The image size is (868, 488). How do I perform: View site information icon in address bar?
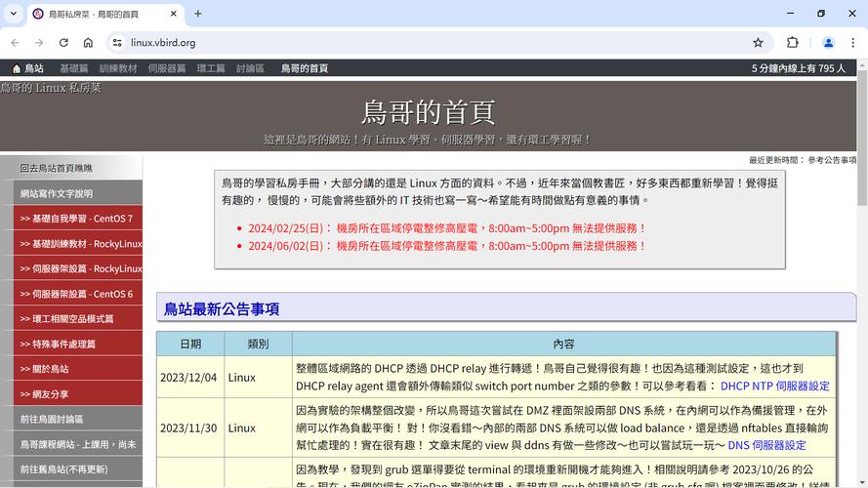(x=117, y=43)
